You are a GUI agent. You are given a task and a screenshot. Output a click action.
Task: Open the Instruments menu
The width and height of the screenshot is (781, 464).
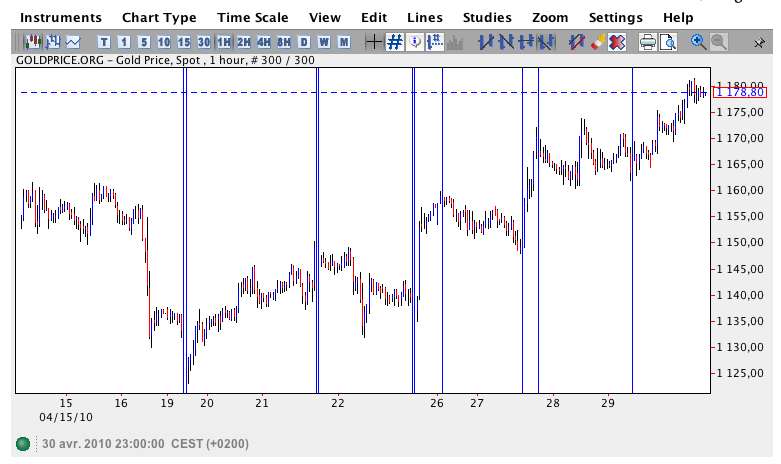tap(61, 17)
